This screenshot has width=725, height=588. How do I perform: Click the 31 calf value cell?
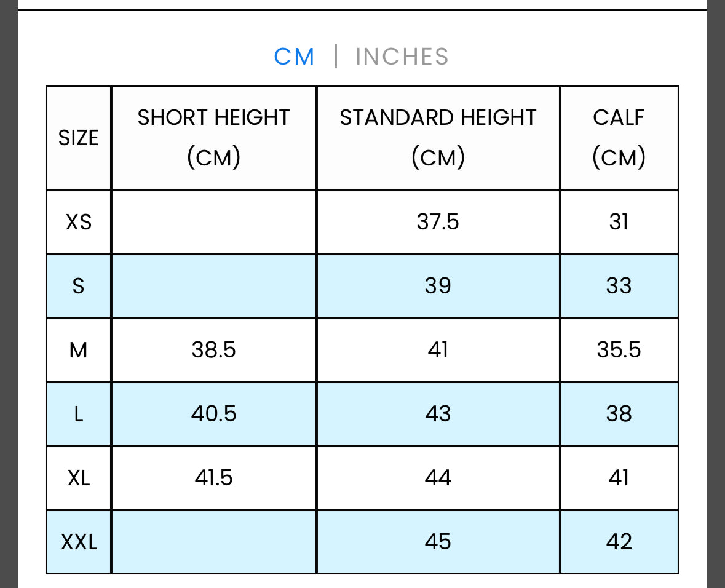coord(619,221)
